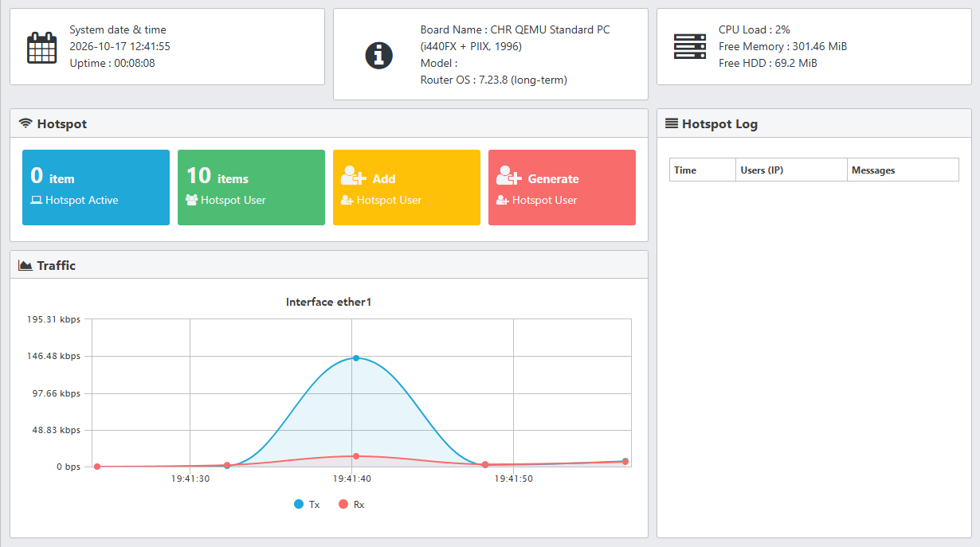Click small user-plus icon under Add
This screenshot has height=547, width=980.
click(x=347, y=201)
